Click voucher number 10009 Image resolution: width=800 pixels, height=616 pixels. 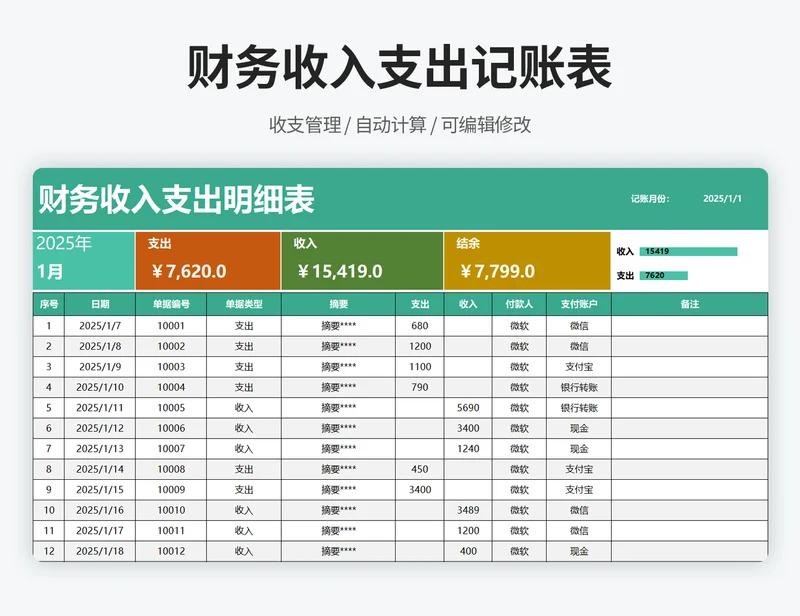coord(171,489)
